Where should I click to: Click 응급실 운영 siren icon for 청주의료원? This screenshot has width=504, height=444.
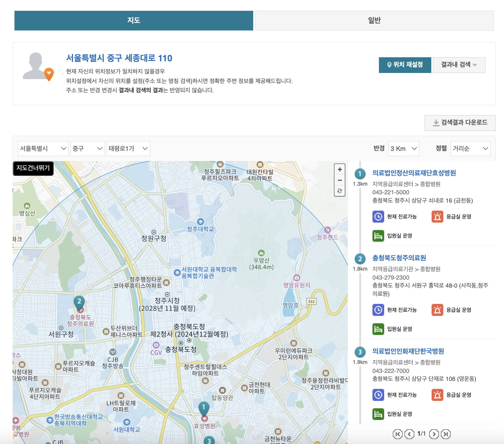(437, 310)
